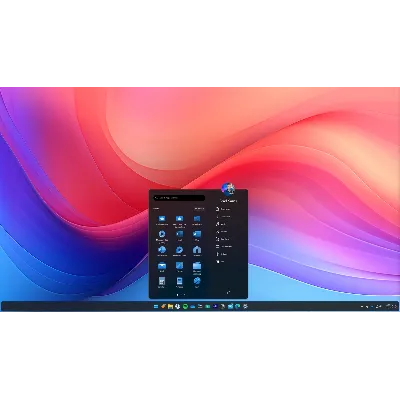This screenshot has width=400, height=400.
Task: Click the Start button on the taskbar
Action: (156, 306)
